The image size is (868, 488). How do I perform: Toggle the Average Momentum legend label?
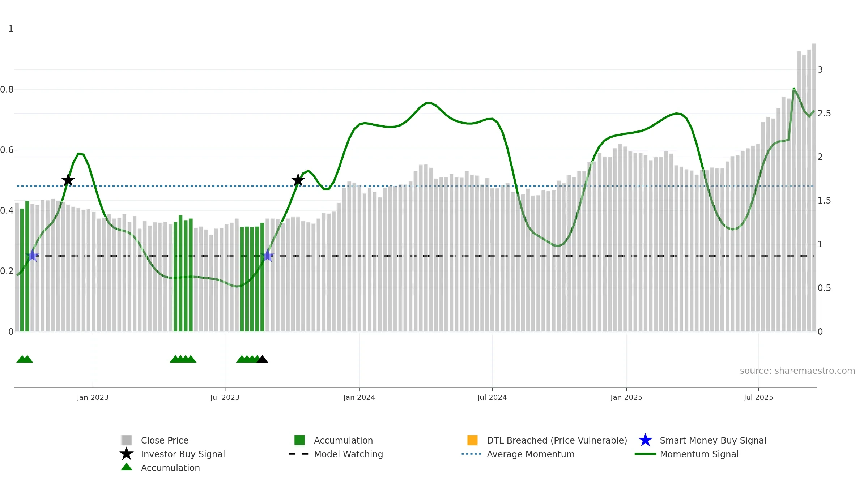tap(531, 454)
